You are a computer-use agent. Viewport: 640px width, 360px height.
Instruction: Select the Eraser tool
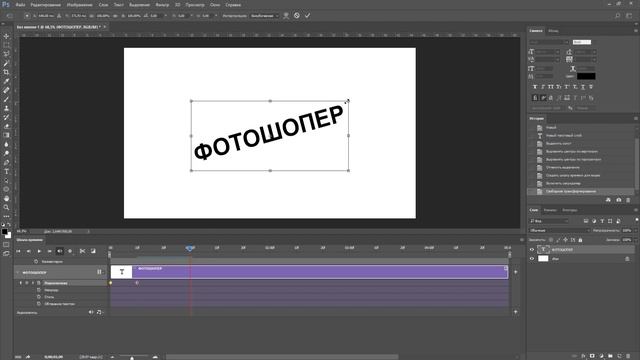(6, 126)
